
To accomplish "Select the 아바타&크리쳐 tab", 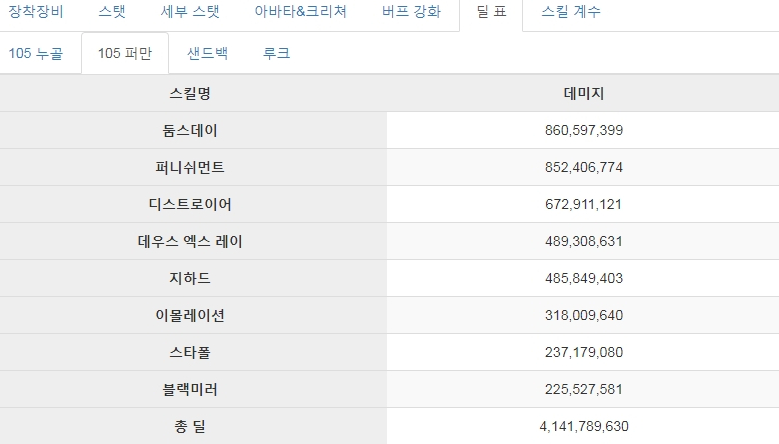I will [x=301, y=11].
